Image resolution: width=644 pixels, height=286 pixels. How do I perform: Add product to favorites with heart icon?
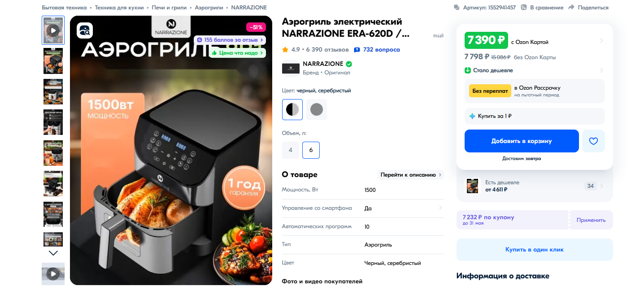[593, 141]
